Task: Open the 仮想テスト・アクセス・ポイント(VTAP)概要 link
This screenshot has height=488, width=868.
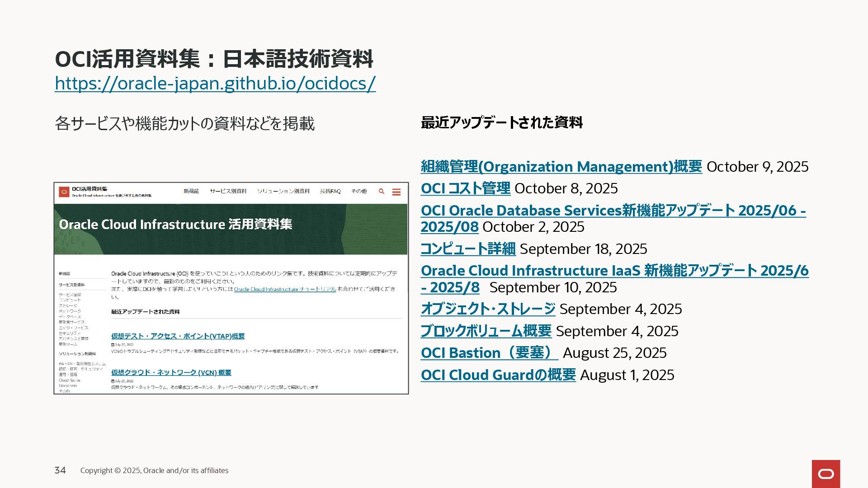Action: (178, 336)
